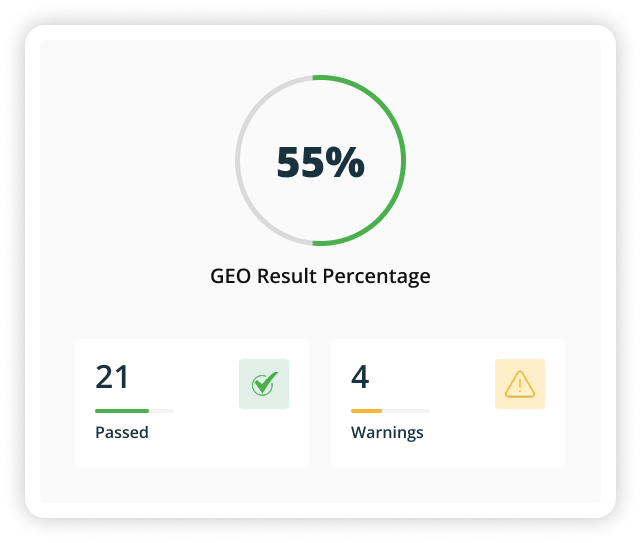Image resolution: width=641 pixels, height=543 pixels.
Task: Click the yellow warning triangle icon
Action: tap(520, 384)
